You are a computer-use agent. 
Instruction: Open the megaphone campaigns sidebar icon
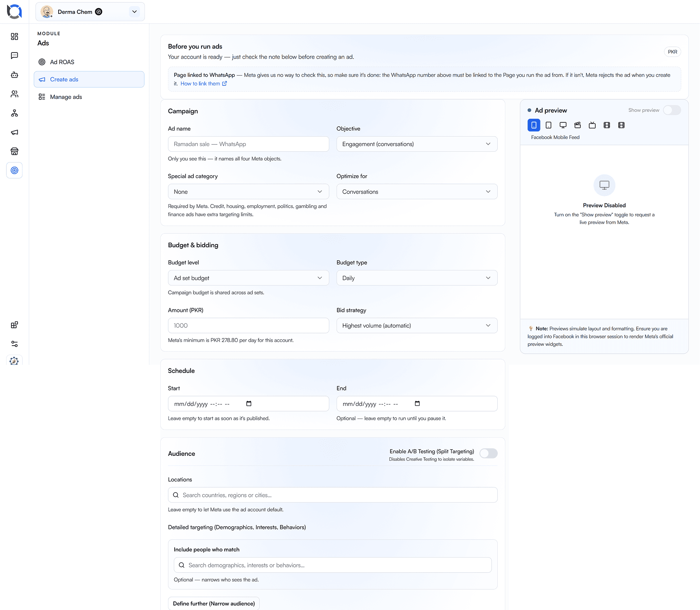[14, 132]
